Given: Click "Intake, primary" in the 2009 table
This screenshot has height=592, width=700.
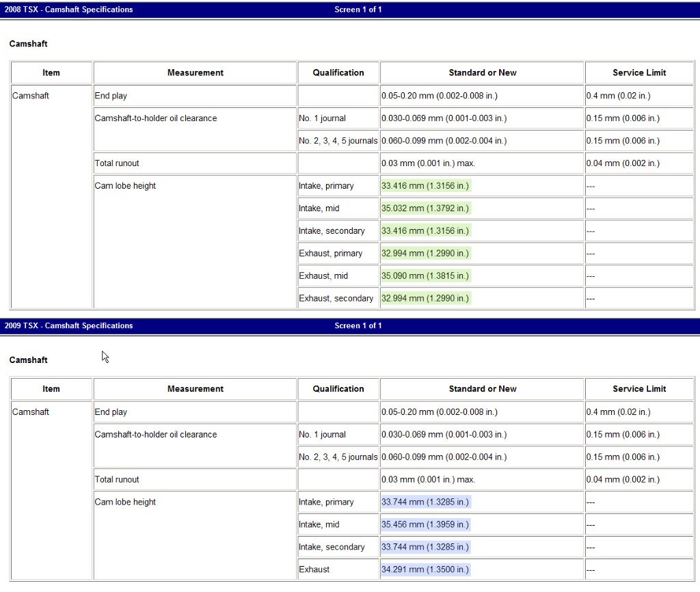Looking at the screenshot, I should click(326, 502).
